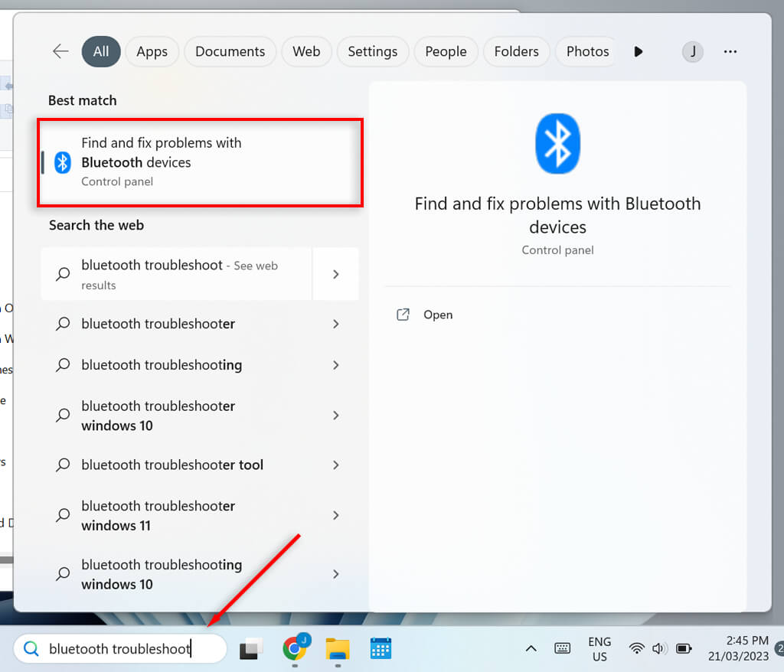784x672 pixels.
Task: Click the back arrow in search panel
Action: [60, 51]
